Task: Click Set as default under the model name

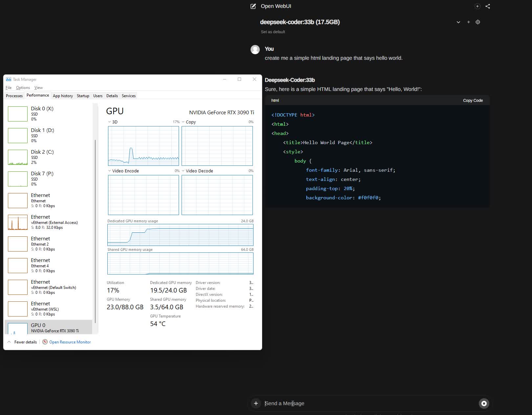Action: (273, 32)
